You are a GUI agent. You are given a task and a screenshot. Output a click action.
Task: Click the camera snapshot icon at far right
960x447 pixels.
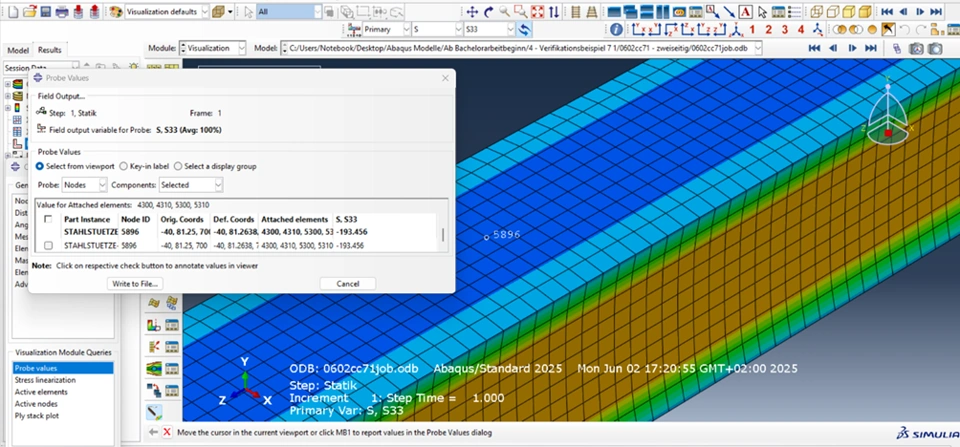tap(935, 48)
